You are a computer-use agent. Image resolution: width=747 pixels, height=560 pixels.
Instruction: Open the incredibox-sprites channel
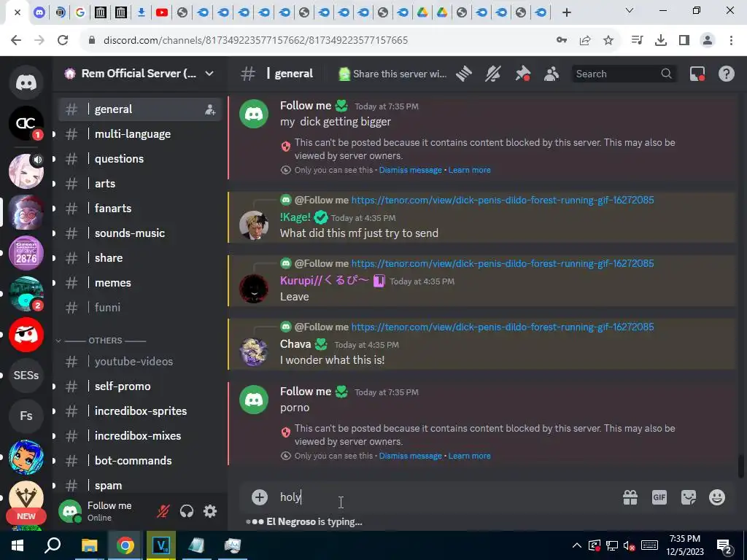tap(140, 411)
